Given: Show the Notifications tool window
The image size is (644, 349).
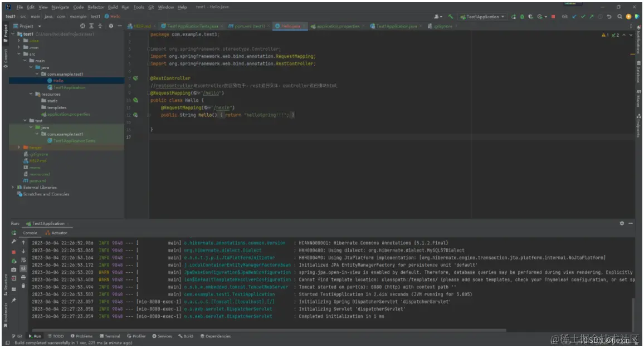Looking at the screenshot, I should click(x=638, y=40).
